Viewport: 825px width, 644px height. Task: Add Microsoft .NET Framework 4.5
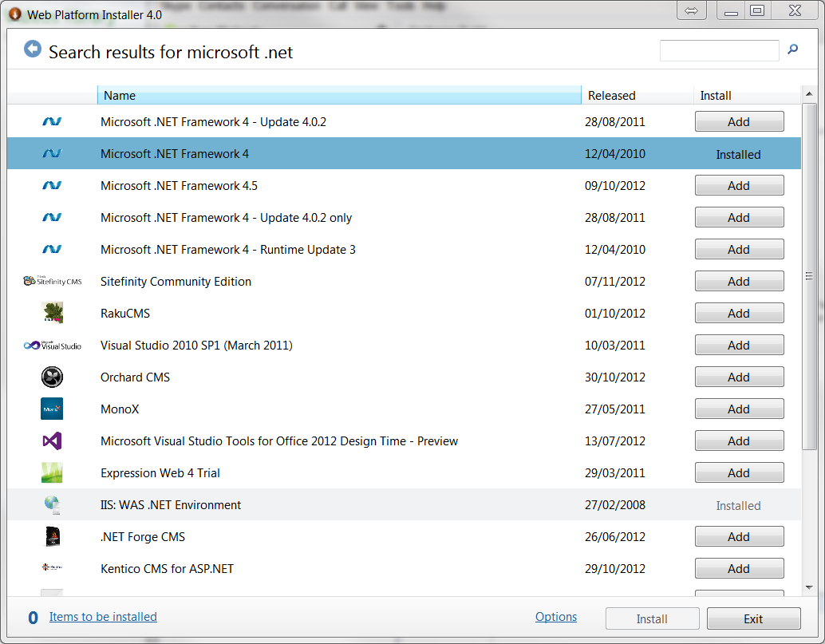739,185
